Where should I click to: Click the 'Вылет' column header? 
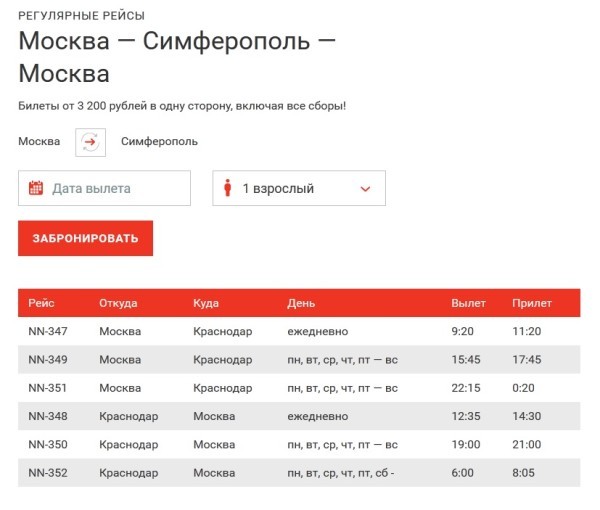tap(468, 303)
